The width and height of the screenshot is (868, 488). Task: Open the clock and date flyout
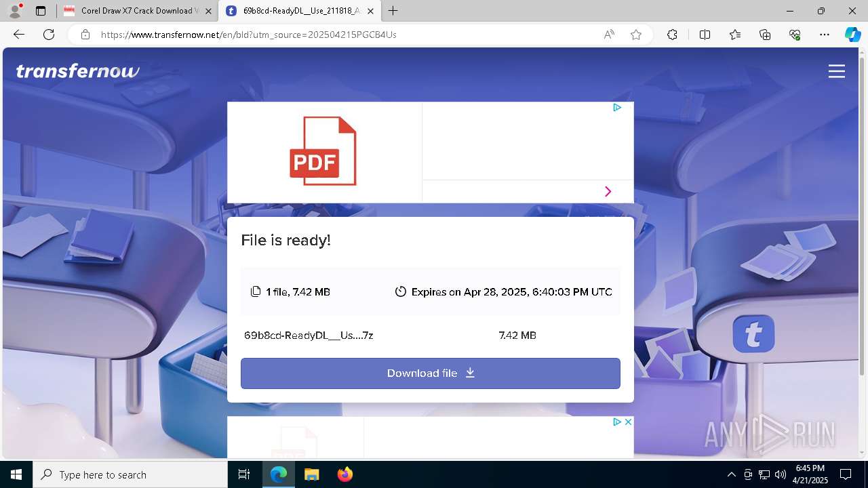click(x=810, y=474)
